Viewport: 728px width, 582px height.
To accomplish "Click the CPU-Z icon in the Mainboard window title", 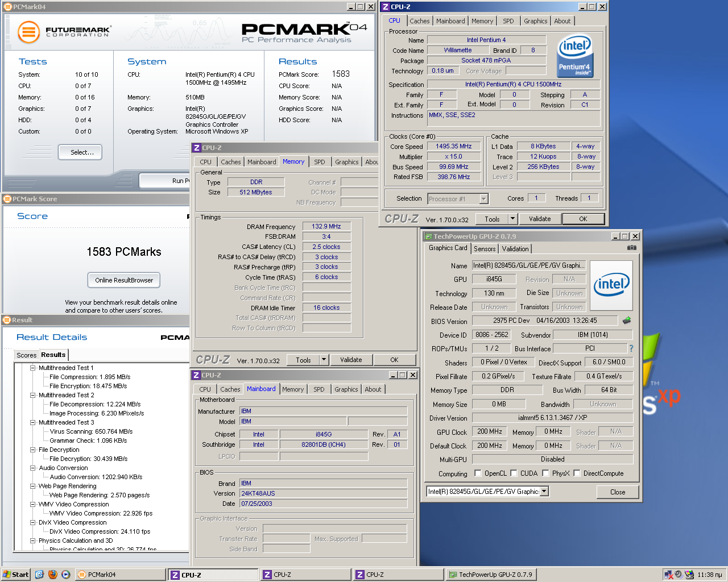I will tap(196, 375).
